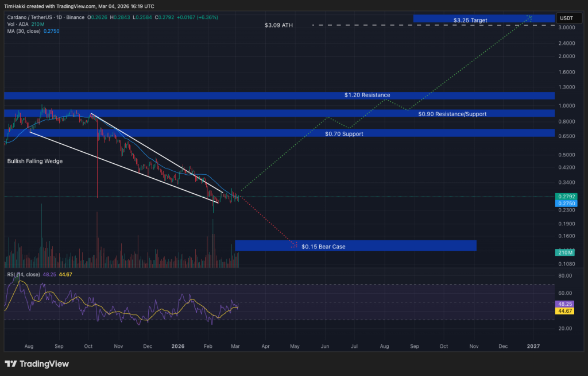Click the purple 48.25 RSI value tag
The image size is (588, 376).
[566, 304]
